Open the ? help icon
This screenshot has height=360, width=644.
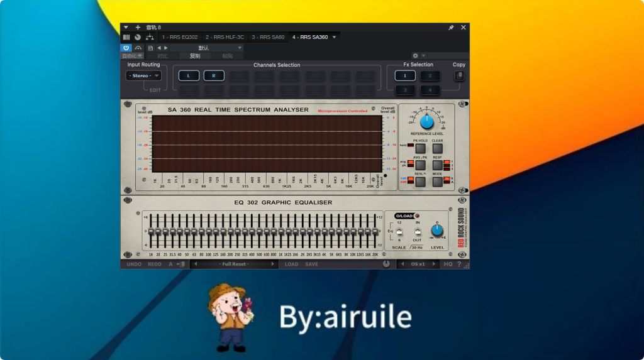[x=459, y=265]
